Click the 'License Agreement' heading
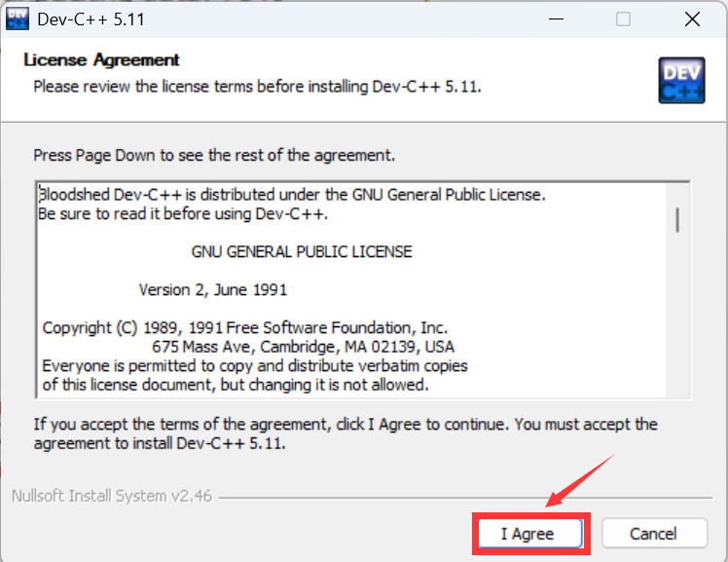 (101, 60)
